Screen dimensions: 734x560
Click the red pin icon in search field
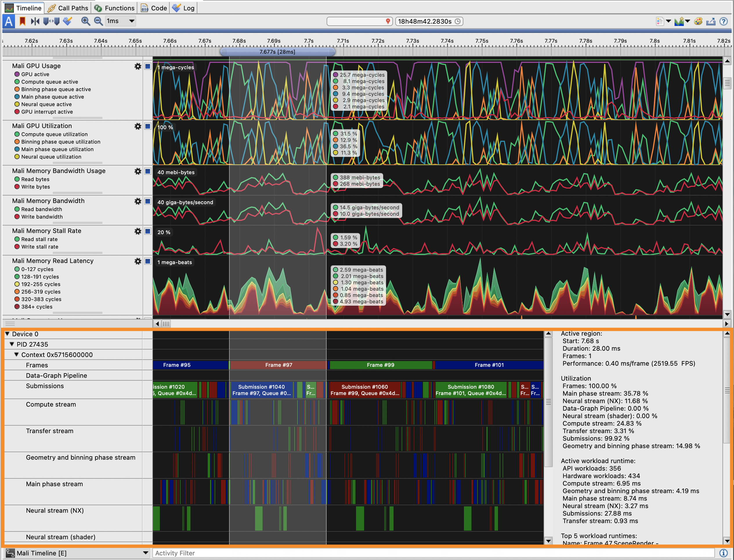(x=388, y=21)
